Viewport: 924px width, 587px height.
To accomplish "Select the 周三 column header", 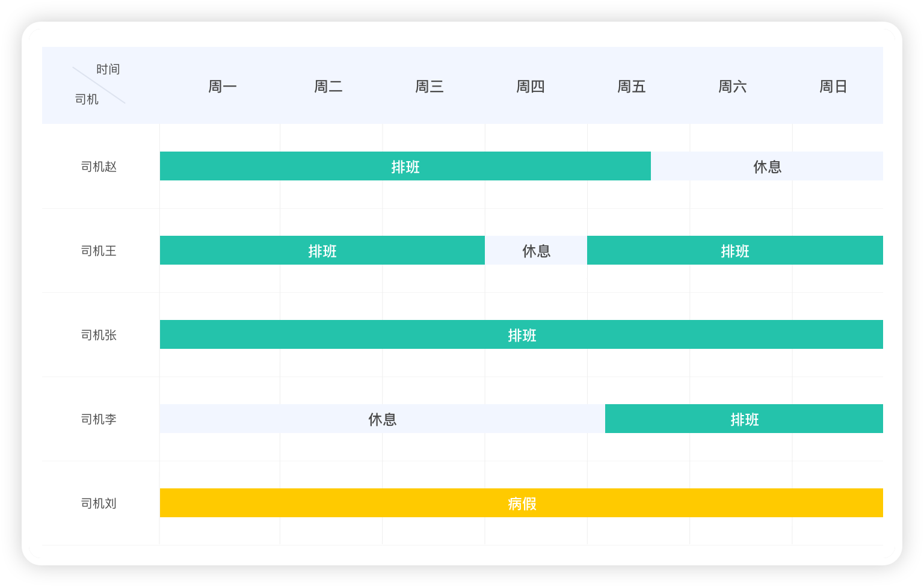I will (x=430, y=87).
